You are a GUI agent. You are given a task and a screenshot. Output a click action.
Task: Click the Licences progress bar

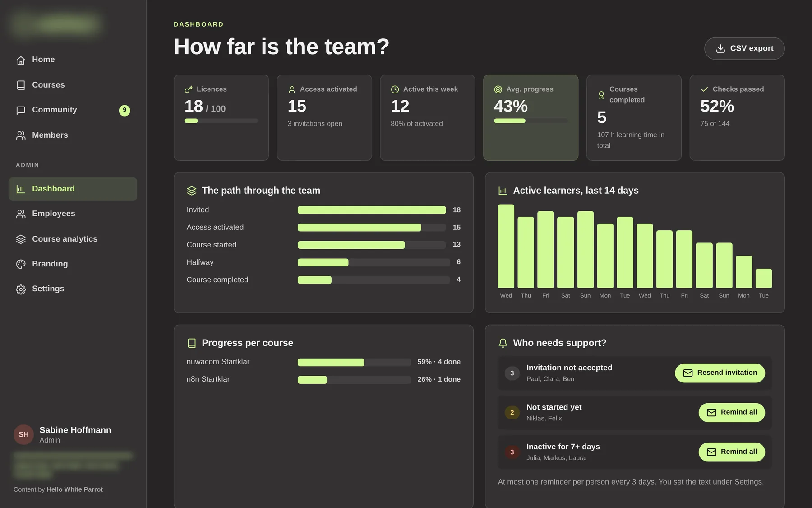pyautogui.click(x=221, y=121)
